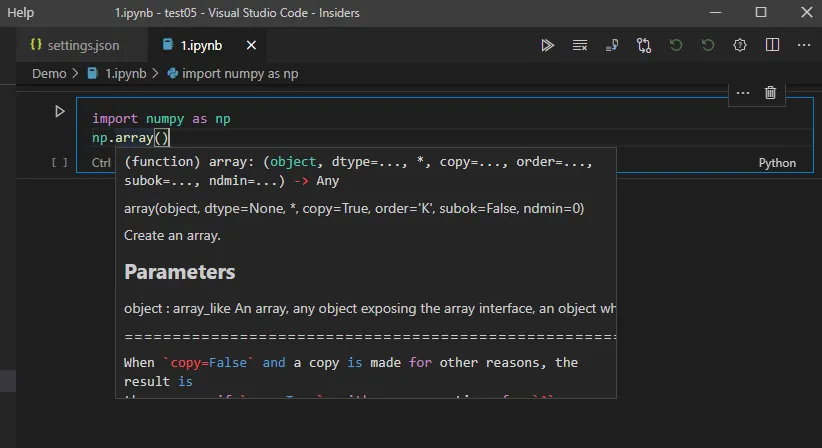Delete the cell with trash icon

[x=770, y=93]
